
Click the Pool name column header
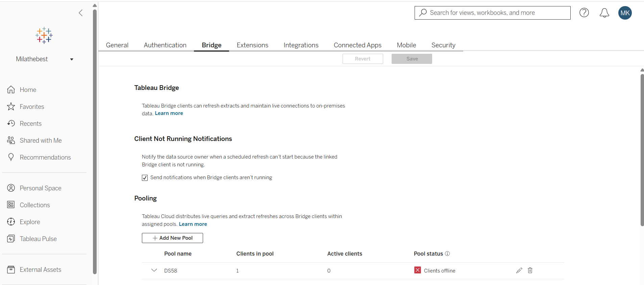tap(178, 254)
